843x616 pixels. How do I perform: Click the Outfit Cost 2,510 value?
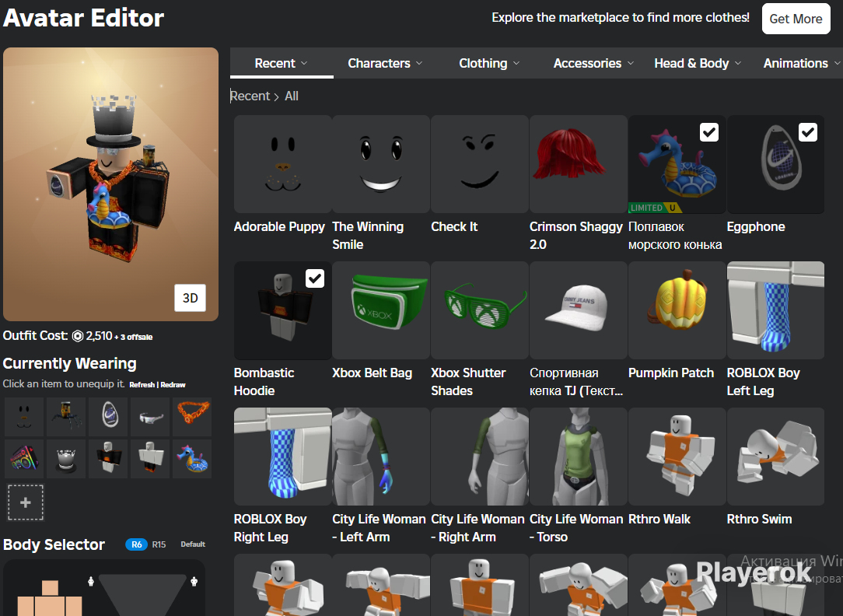[99, 336]
